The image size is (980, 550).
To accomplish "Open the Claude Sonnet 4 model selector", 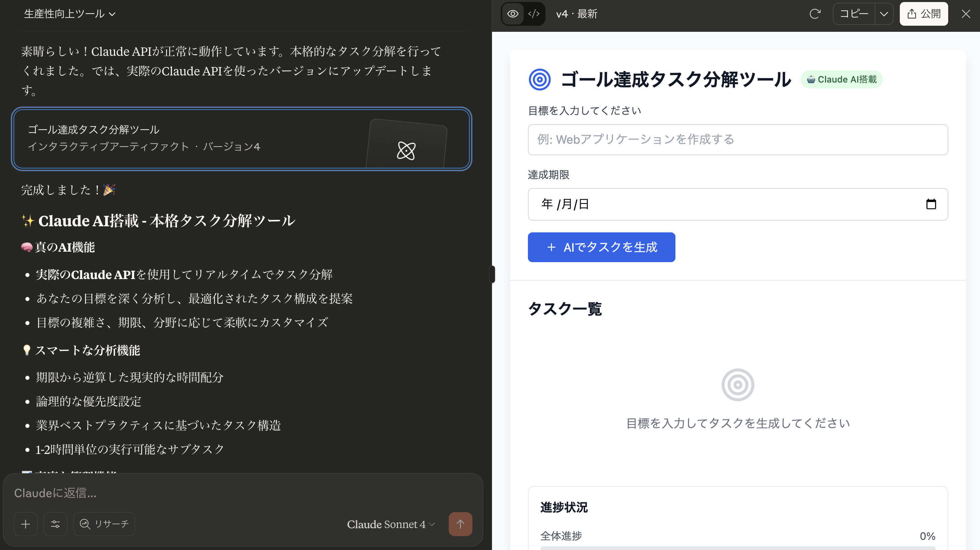I will [391, 524].
